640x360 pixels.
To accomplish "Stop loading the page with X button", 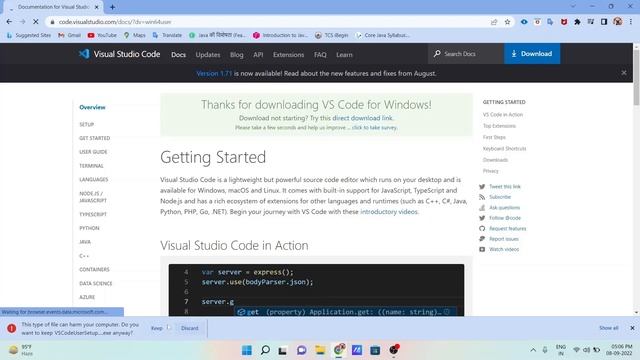I will click(x=36, y=22).
